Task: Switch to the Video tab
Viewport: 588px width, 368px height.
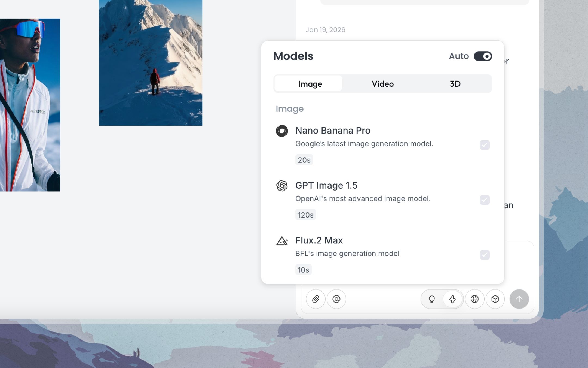Action: (383, 84)
